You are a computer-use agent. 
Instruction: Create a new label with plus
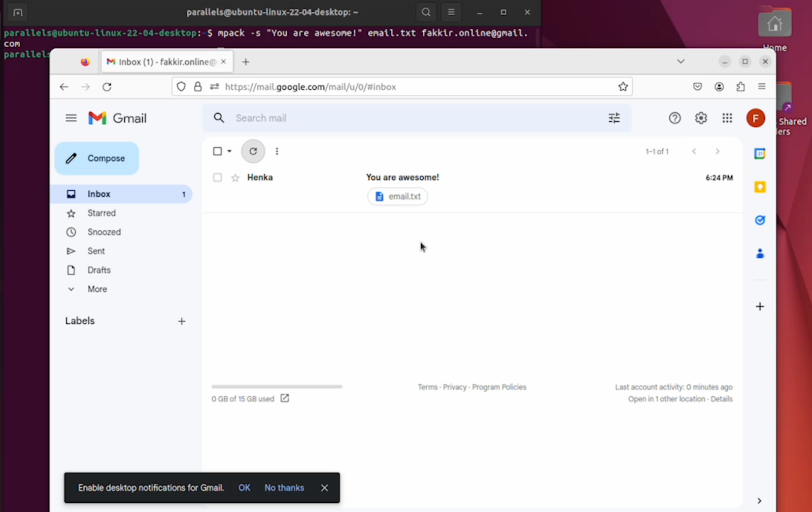coord(182,321)
